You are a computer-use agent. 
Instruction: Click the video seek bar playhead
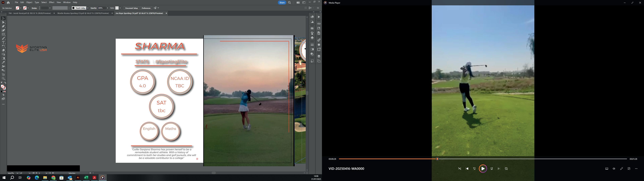[x=437, y=159]
